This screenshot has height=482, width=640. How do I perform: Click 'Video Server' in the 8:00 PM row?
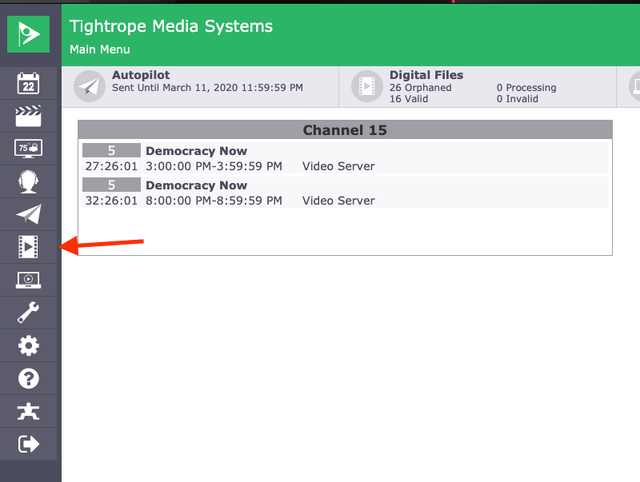click(x=338, y=201)
